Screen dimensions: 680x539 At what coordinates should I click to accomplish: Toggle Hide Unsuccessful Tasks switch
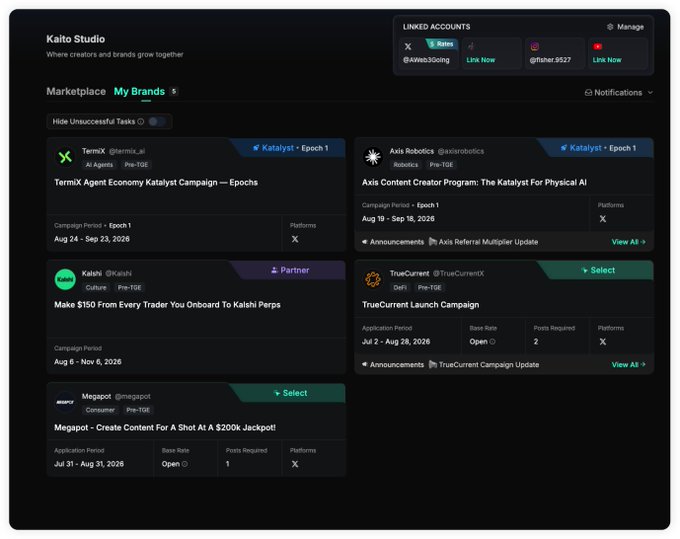157,121
